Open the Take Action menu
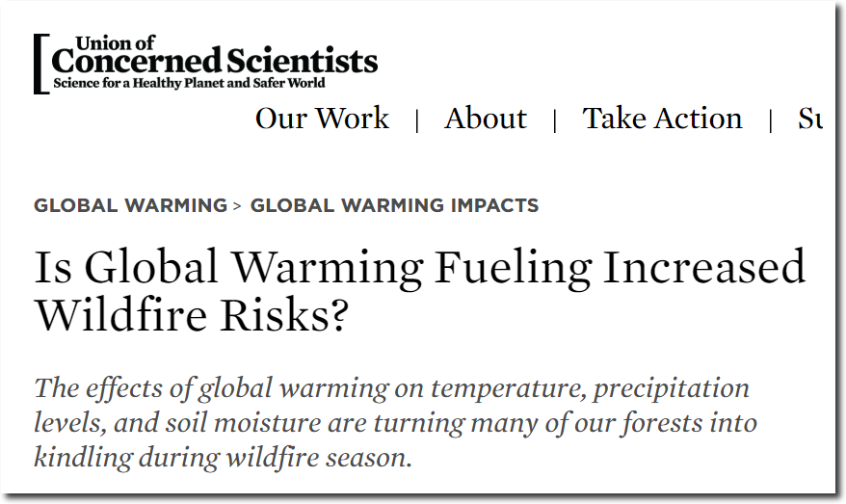This screenshot has height=504, width=846. pos(662,119)
